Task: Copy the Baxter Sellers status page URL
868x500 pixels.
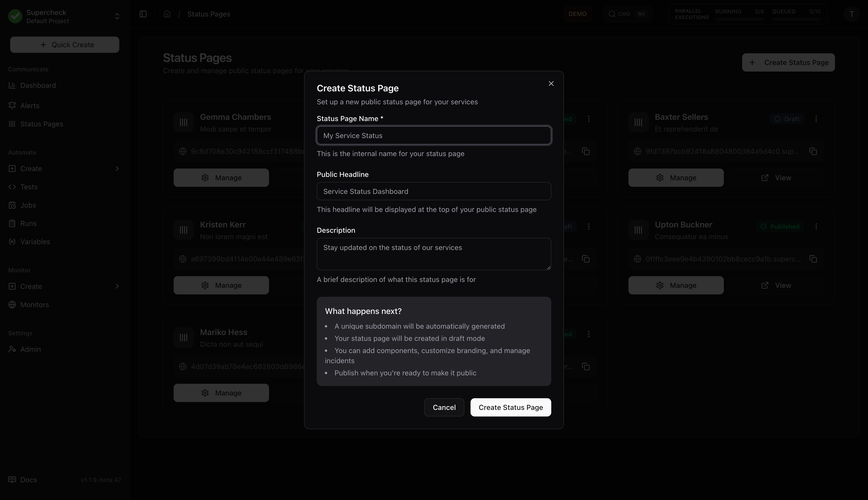Action: coord(813,151)
